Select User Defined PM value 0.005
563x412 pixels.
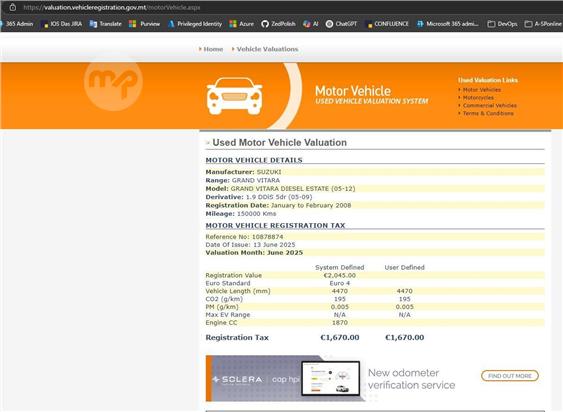[x=404, y=307]
